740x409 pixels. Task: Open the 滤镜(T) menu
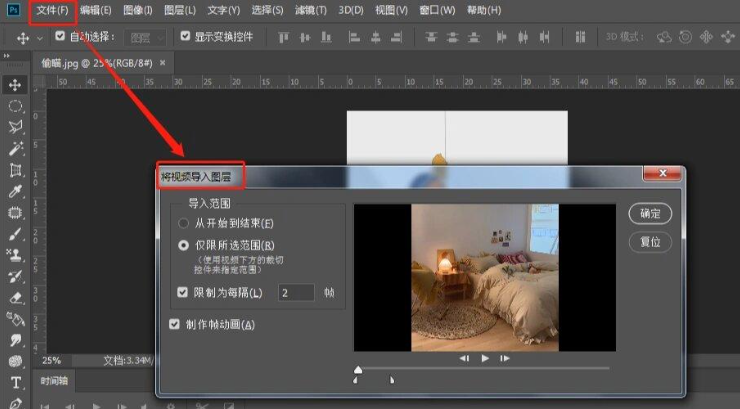pos(313,10)
